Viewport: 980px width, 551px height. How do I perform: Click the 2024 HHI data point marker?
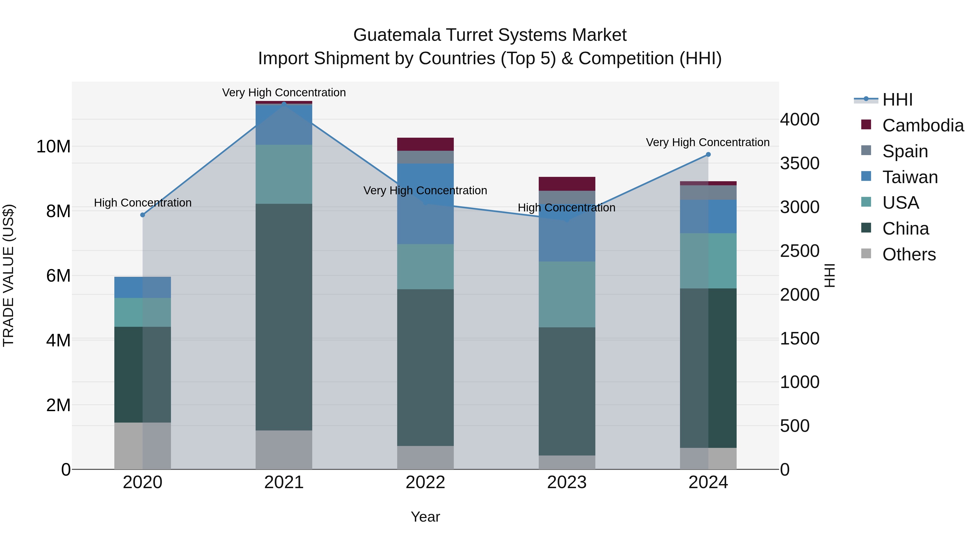pyautogui.click(x=708, y=154)
